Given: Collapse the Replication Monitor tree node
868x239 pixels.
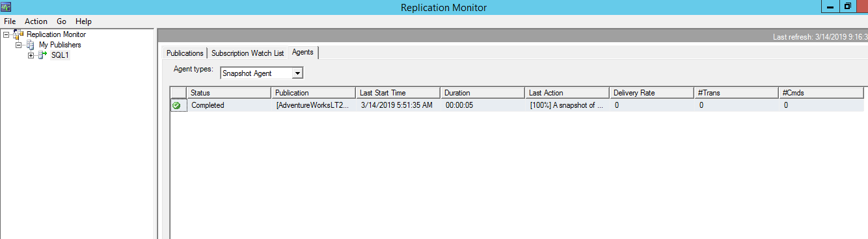Looking at the screenshot, I should point(7,34).
